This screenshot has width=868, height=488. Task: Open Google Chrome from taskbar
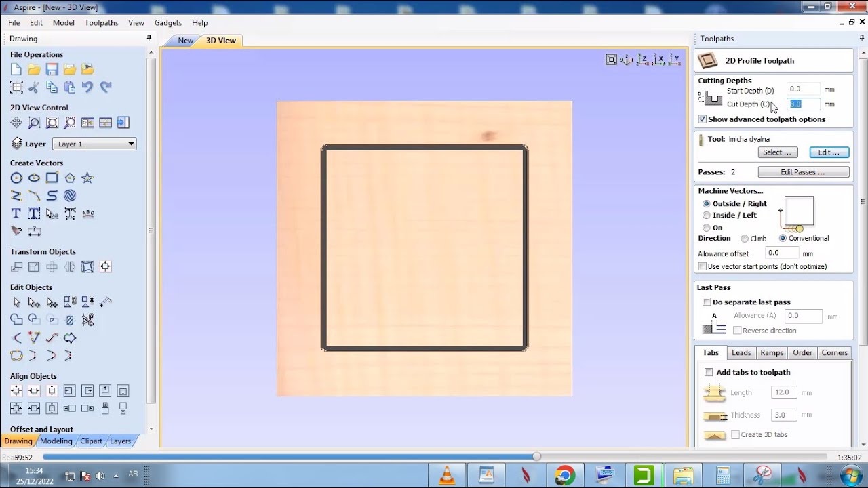pos(564,476)
